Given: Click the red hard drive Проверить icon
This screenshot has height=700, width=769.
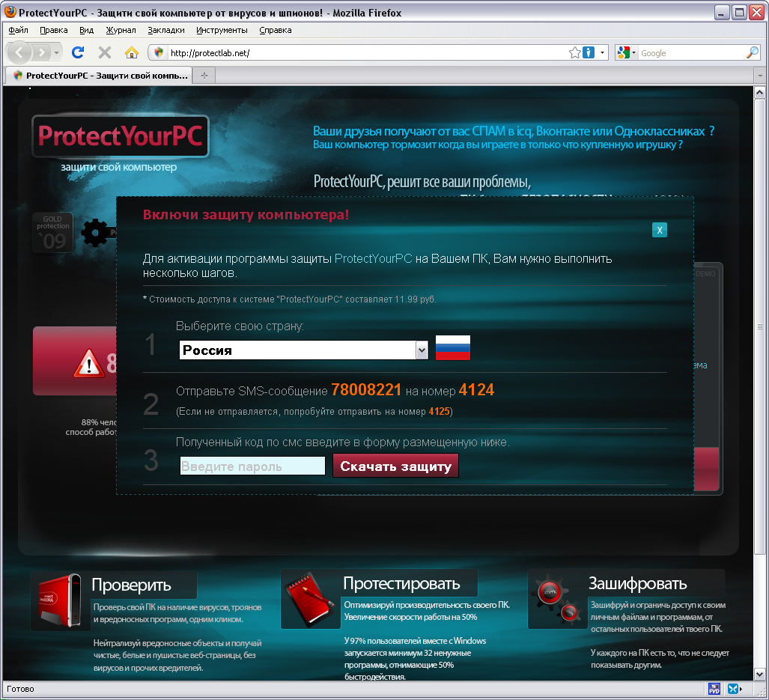Looking at the screenshot, I should 61,600.
